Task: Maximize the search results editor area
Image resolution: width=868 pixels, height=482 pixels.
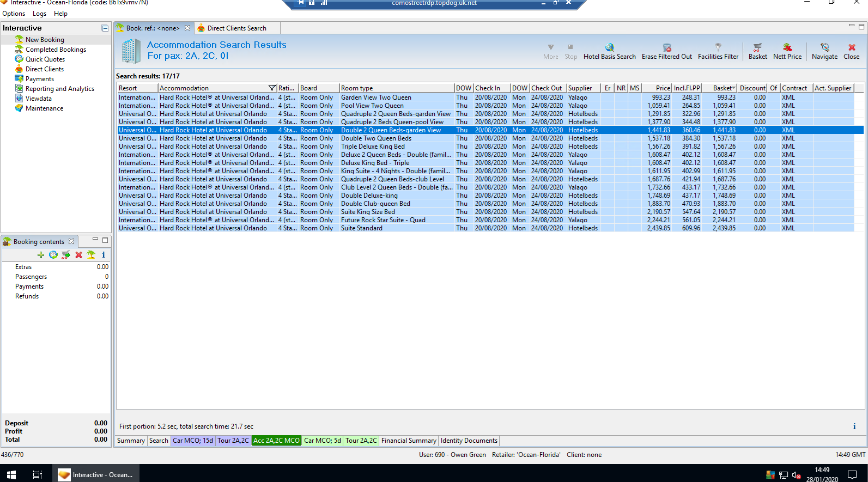Action: pyautogui.click(x=861, y=26)
